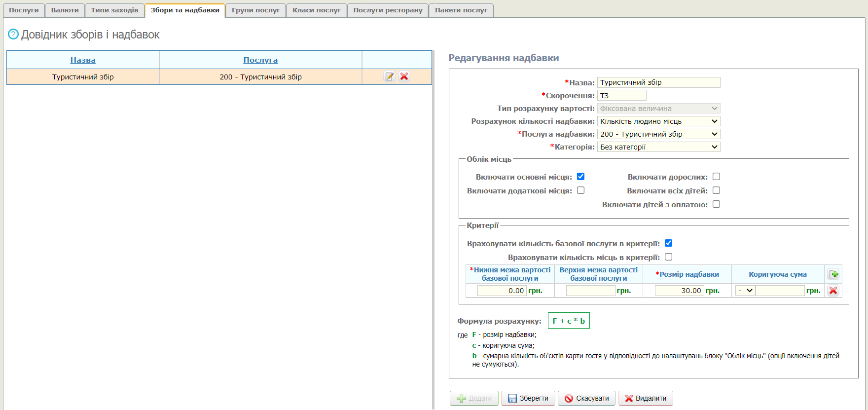868x410 pixels.
Task: Switch to the Валюти tab
Action: click(x=65, y=10)
